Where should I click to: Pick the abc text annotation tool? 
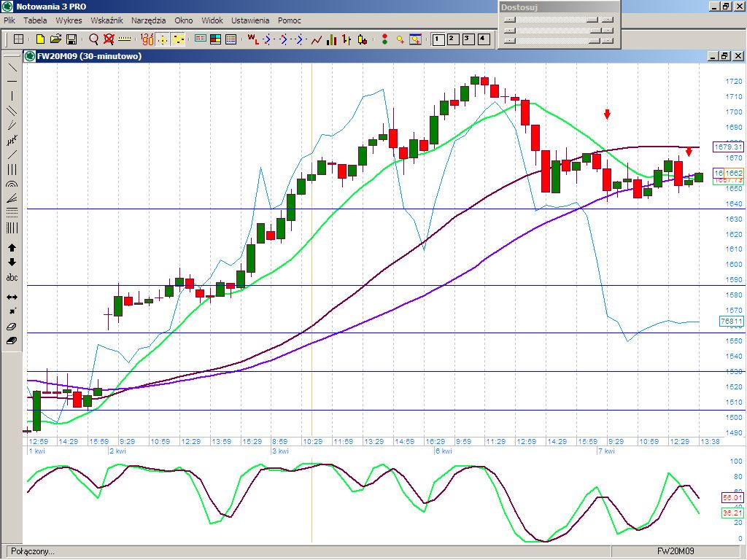point(12,278)
